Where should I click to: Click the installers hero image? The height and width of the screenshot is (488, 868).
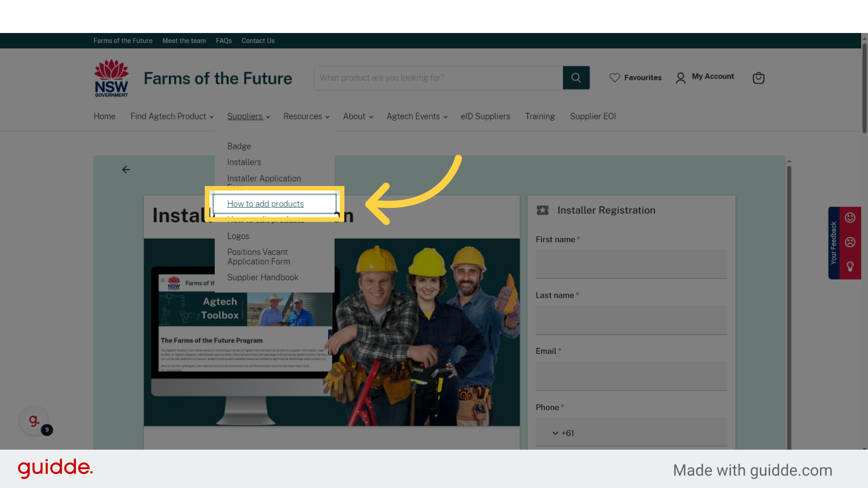point(332,332)
